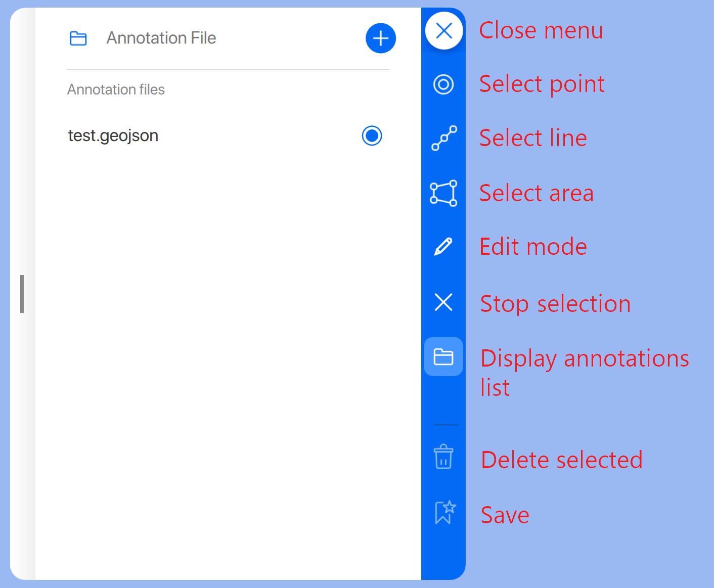Add a new annotation file with plus button

pyautogui.click(x=380, y=38)
